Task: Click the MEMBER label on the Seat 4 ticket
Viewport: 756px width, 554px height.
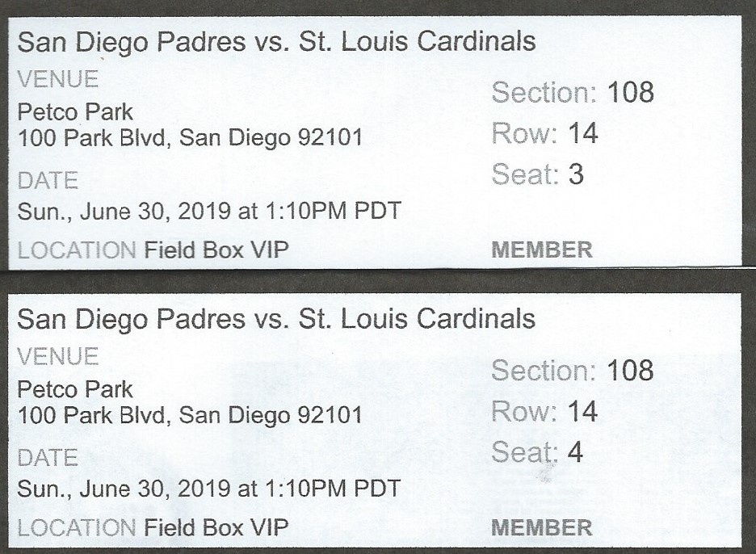Action: point(541,528)
